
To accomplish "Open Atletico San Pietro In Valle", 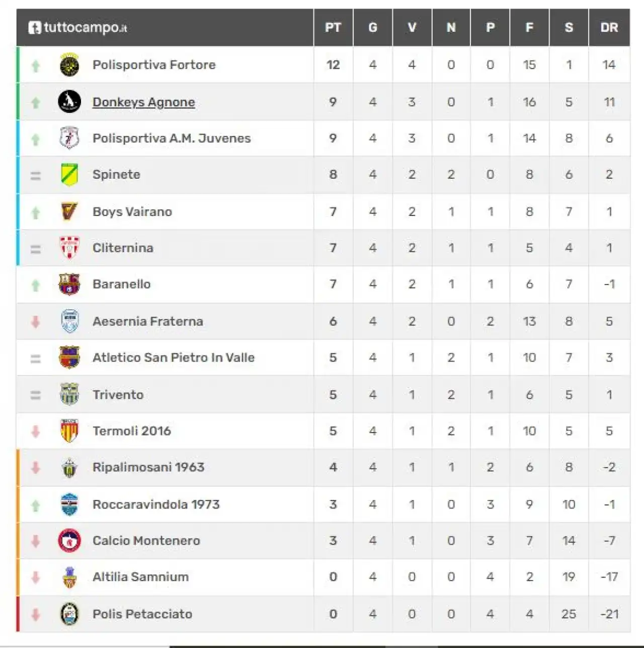I will click(x=174, y=357).
